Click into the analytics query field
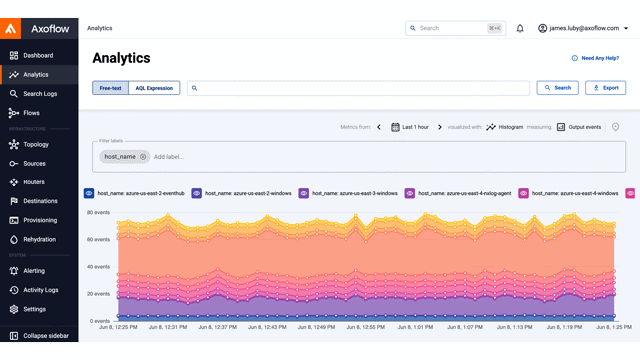Image resolution: width=640 pixels, height=360 pixels. tap(358, 88)
